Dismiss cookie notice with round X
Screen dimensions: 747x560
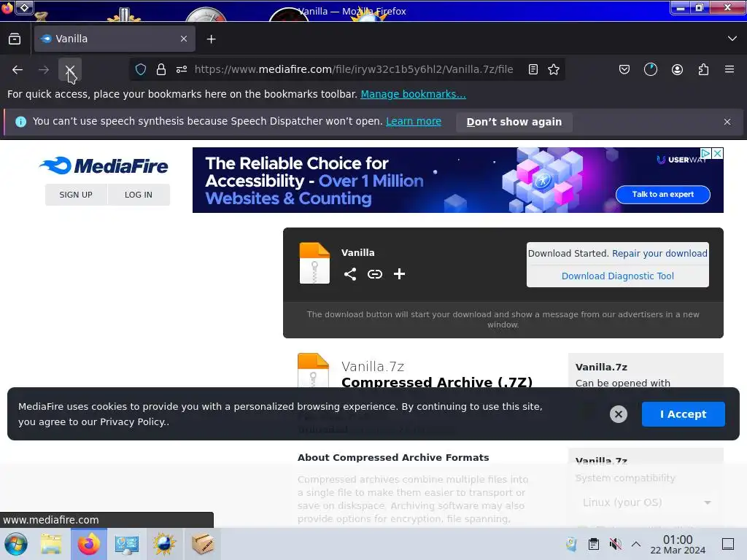coord(619,414)
